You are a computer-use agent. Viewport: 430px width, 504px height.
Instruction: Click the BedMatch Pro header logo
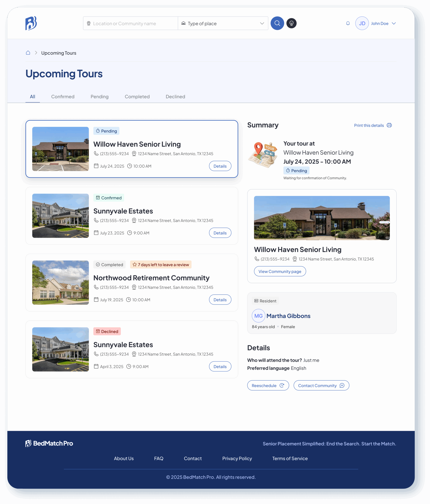coord(31,23)
